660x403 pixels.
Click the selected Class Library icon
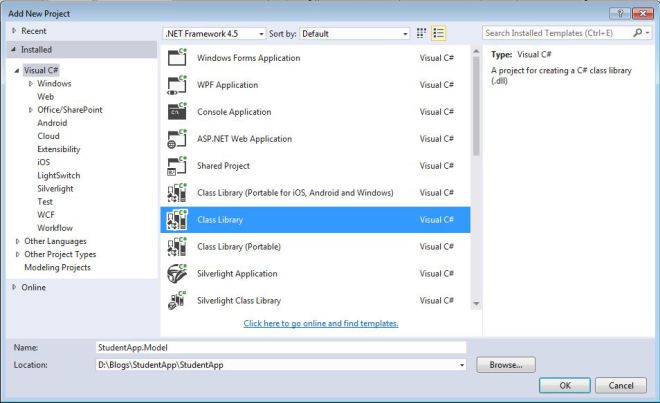pyautogui.click(x=177, y=219)
